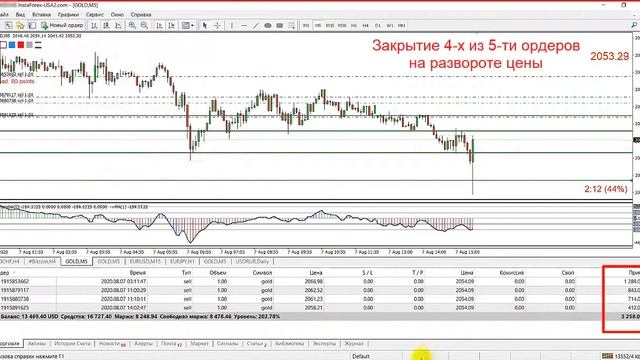640x360 pixels.
Task: Click the Default profile in status bar
Action: [x=360, y=356]
